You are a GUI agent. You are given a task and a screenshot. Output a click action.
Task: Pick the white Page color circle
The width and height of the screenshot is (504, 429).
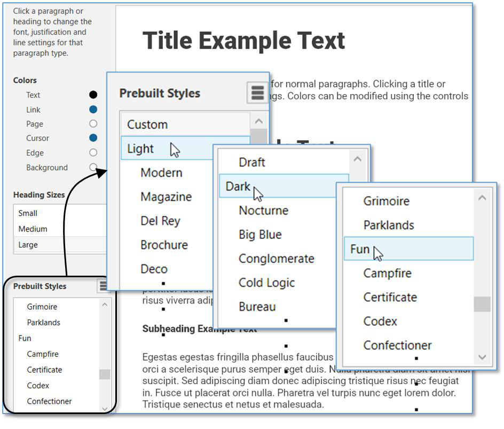93,124
